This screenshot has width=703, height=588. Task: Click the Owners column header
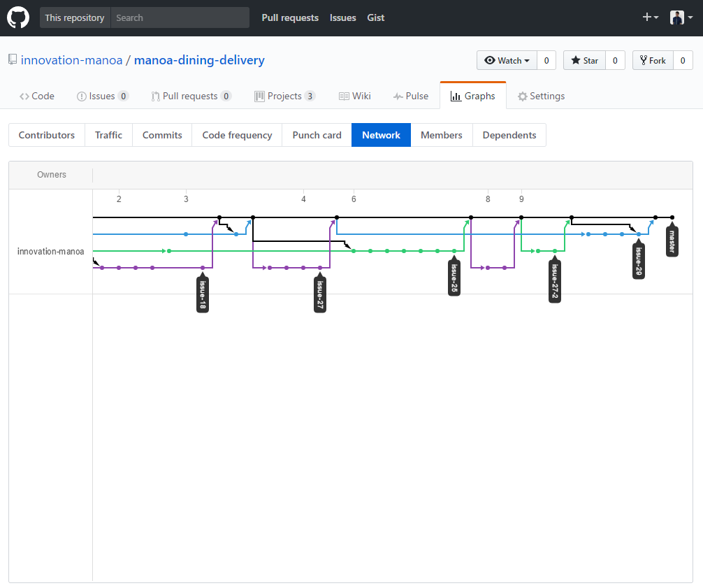52,175
